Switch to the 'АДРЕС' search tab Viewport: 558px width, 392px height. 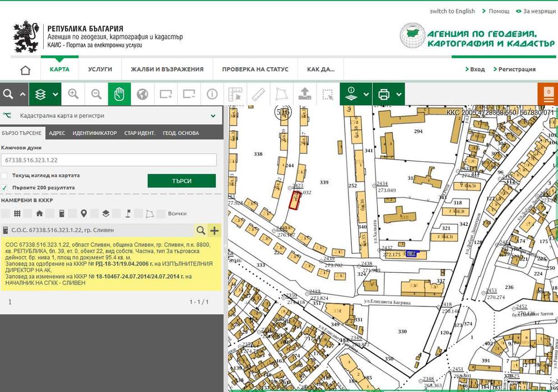pyautogui.click(x=57, y=133)
